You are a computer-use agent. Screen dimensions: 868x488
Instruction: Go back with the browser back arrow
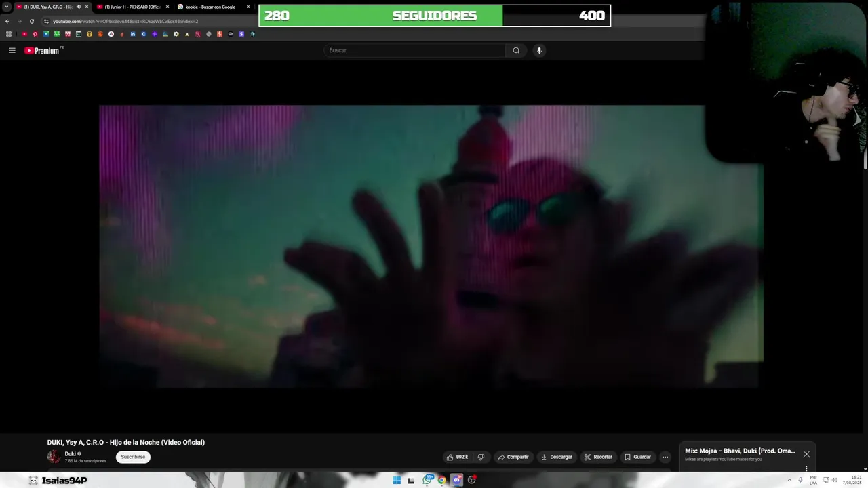click(x=7, y=21)
